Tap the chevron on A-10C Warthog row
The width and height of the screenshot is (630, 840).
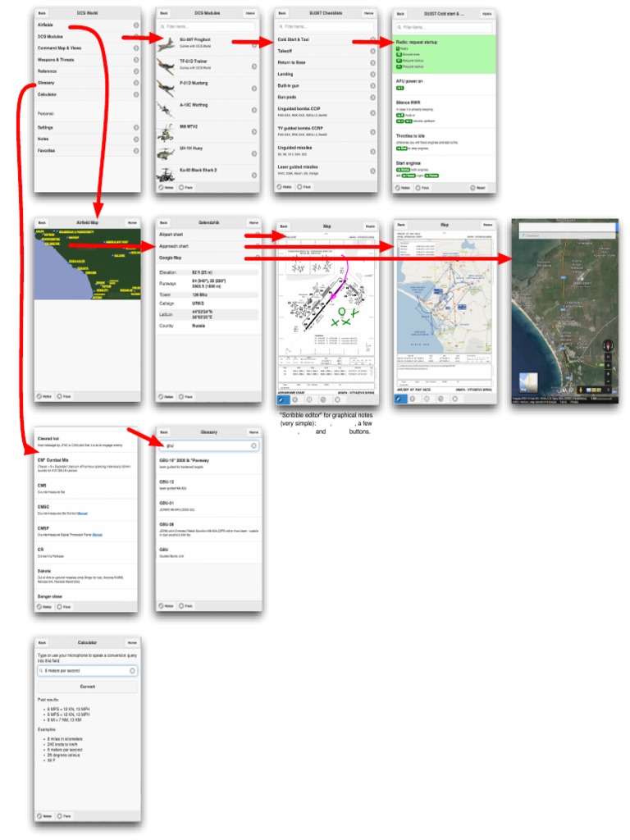pyautogui.click(x=254, y=110)
